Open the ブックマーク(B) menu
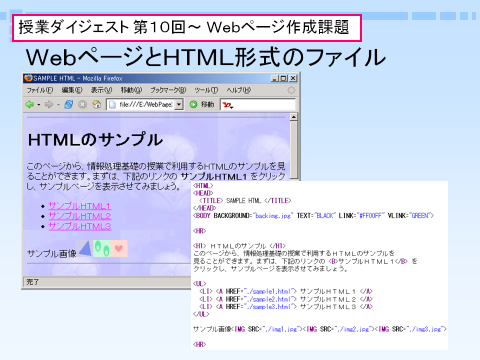 click(168, 90)
